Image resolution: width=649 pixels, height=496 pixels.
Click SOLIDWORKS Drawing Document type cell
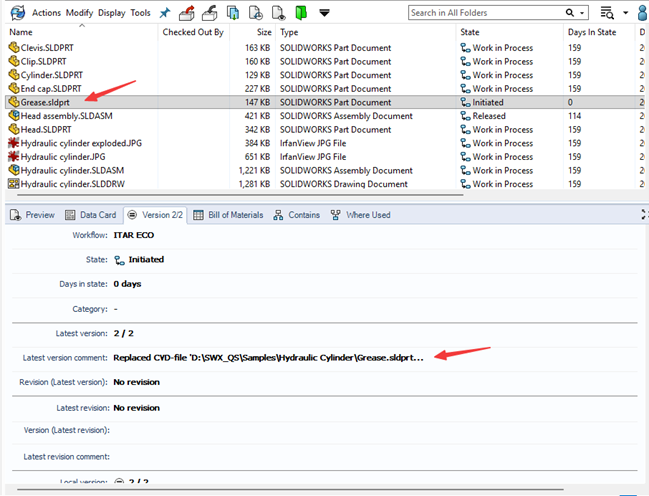point(344,184)
